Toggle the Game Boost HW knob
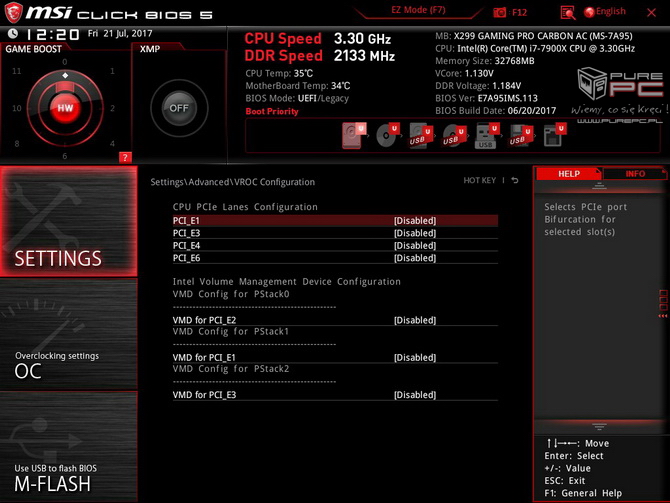Screen dimensions: 670x503 coord(65,108)
